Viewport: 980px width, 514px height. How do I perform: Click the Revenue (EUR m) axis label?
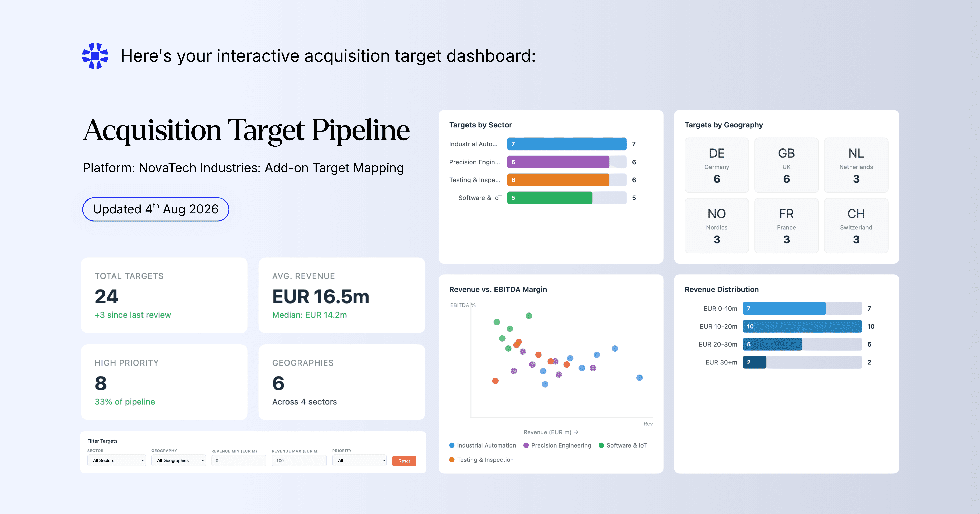[551, 432]
